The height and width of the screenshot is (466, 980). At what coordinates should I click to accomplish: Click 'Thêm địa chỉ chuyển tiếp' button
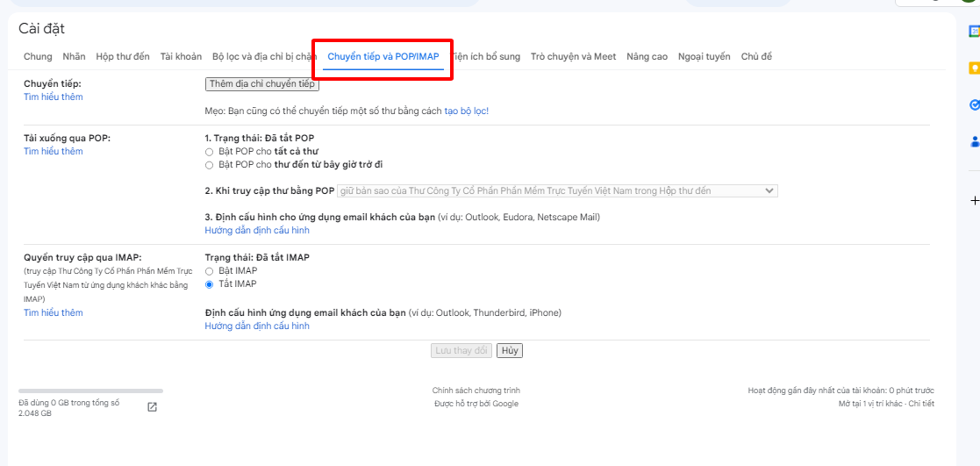(x=261, y=84)
